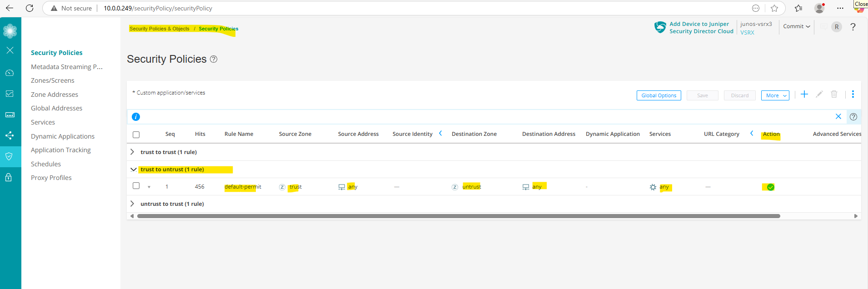This screenshot has width=868, height=289.
Task: Close the sidebar menu with X icon
Action: pos(10,50)
